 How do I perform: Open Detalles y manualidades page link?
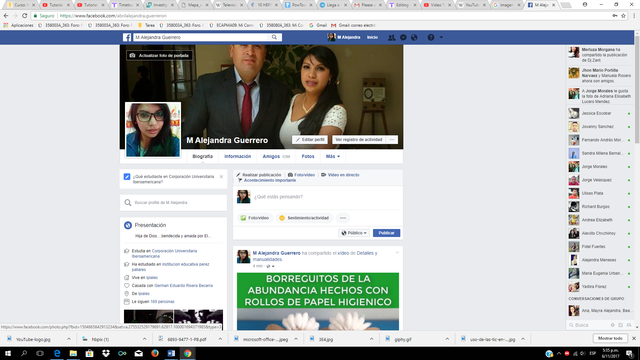coord(315,256)
